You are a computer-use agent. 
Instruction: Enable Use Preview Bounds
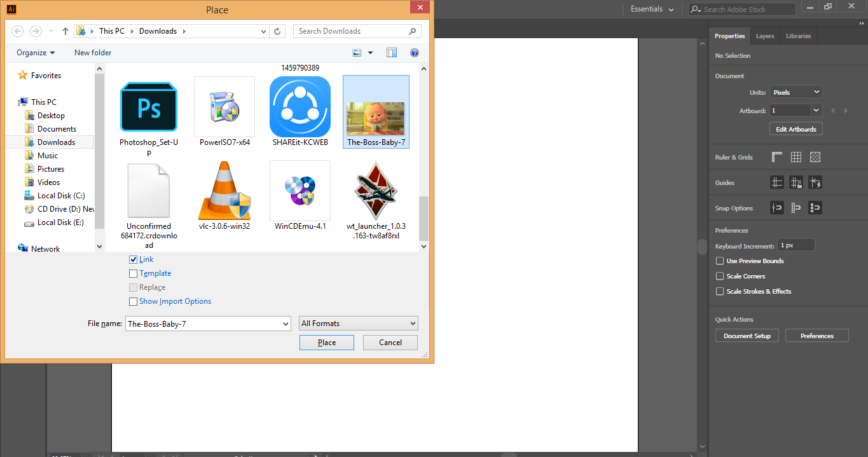click(719, 261)
